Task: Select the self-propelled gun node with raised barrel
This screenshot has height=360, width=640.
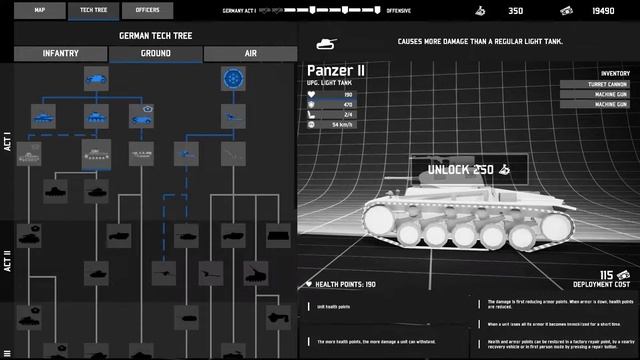Action: (256, 273)
